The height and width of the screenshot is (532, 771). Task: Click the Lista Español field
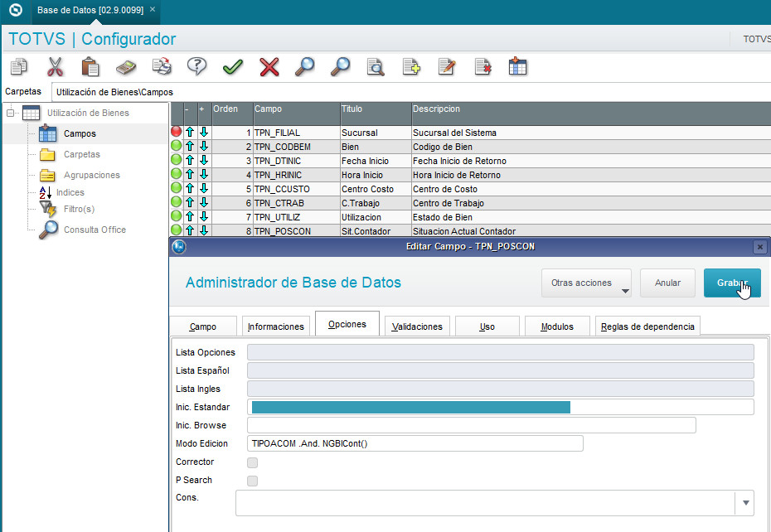click(x=501, y=370)
